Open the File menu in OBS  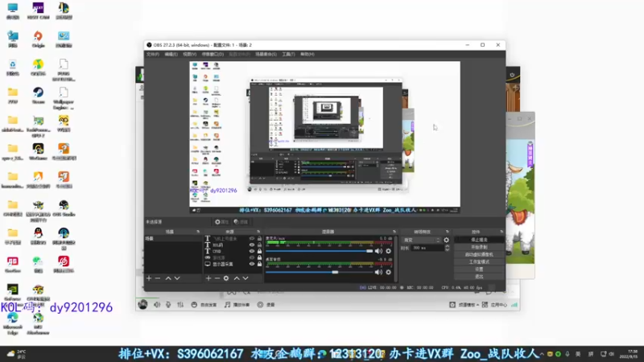tap(153, 54)
